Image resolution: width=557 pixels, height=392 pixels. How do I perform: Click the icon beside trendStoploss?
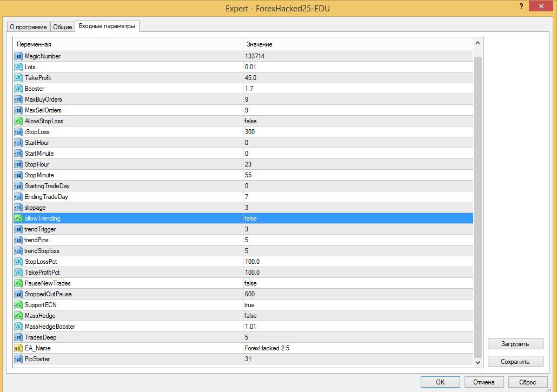(x=18, y=251)
